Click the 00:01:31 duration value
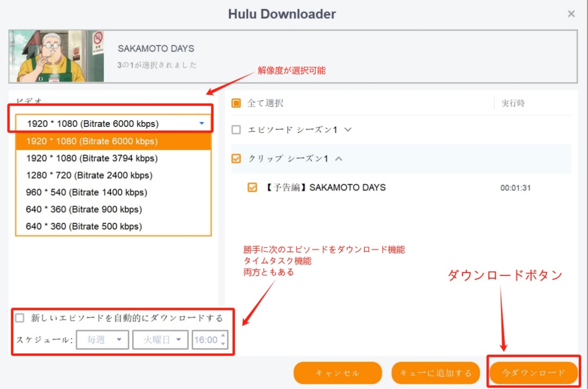 516,188
